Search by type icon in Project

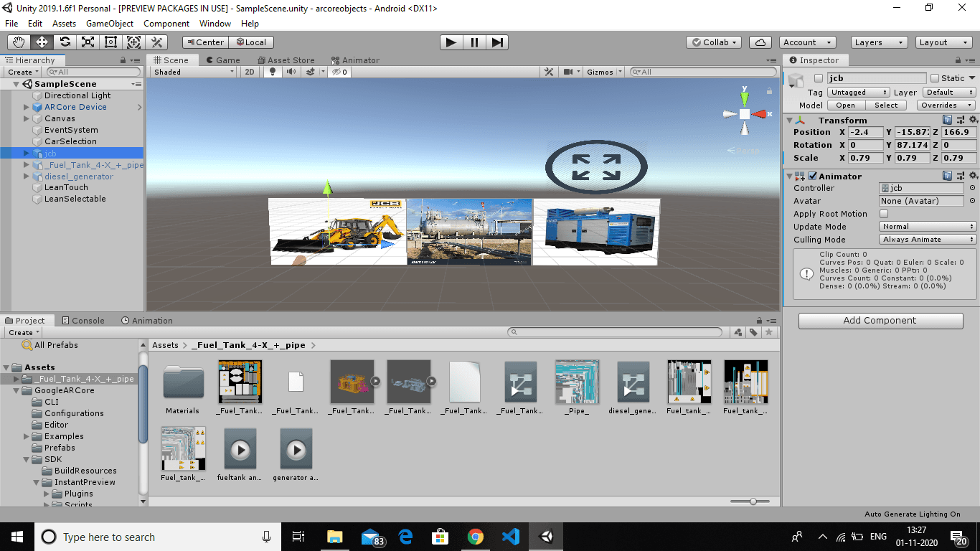click(x=738, y=332)
